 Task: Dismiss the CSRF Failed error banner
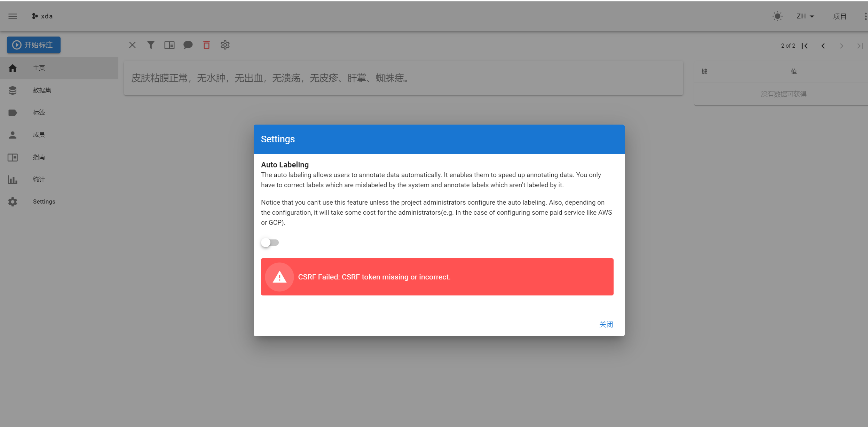coord(437,277)
